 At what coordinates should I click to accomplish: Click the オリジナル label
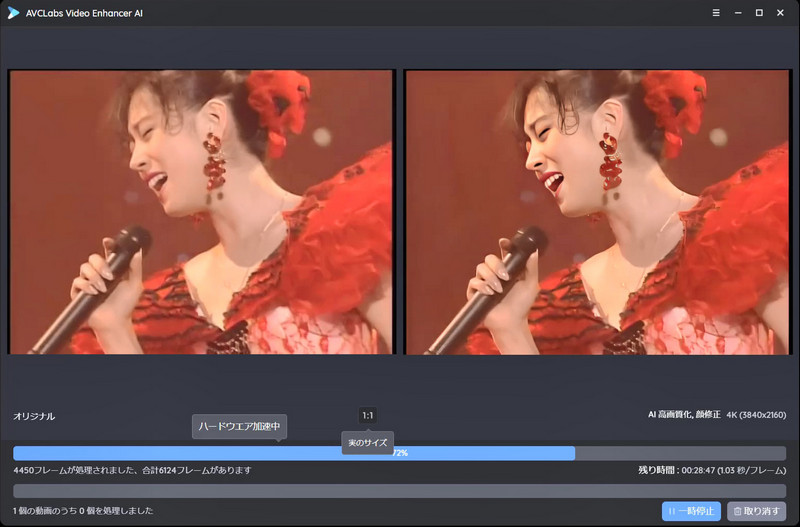click(x=34, y=416)
